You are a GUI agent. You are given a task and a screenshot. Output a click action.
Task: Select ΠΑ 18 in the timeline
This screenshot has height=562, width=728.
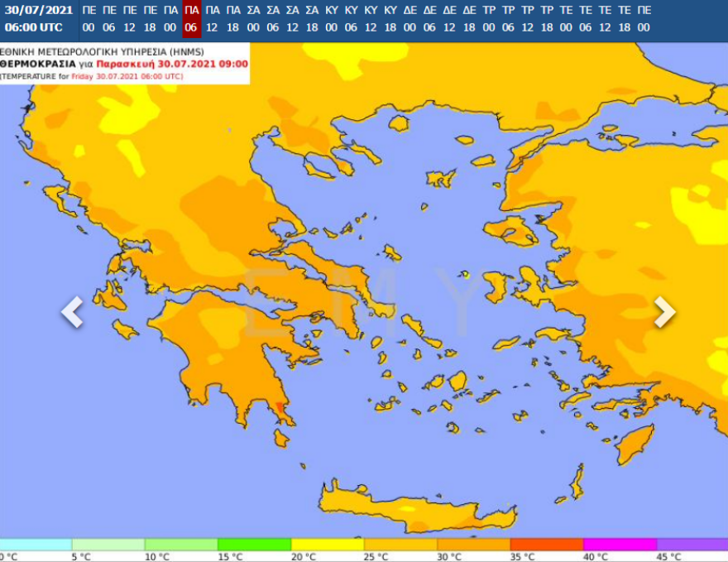[x=232, y=18]
